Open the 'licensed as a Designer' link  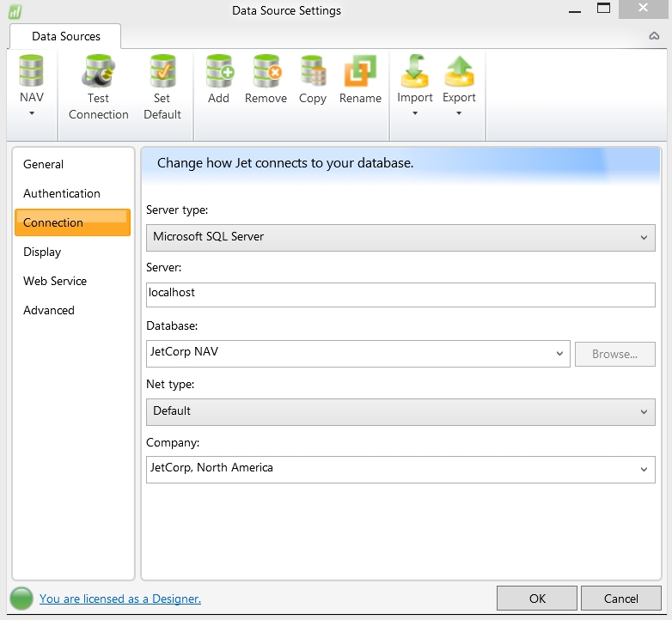pyautogui.click(x=120, y=599)
